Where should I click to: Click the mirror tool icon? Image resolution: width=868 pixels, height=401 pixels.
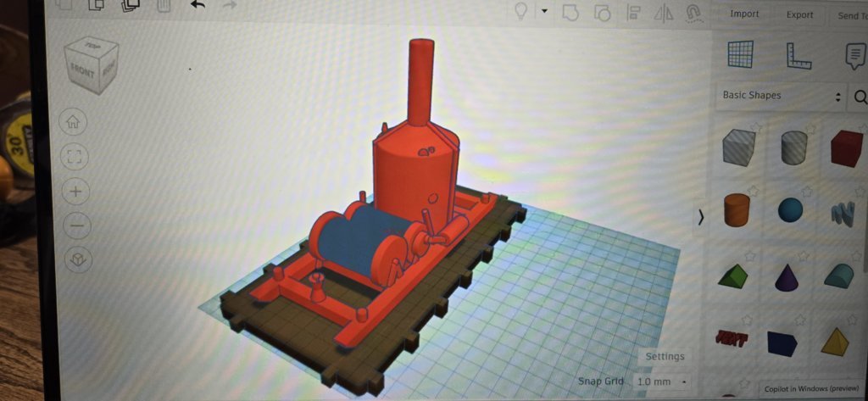663,14
